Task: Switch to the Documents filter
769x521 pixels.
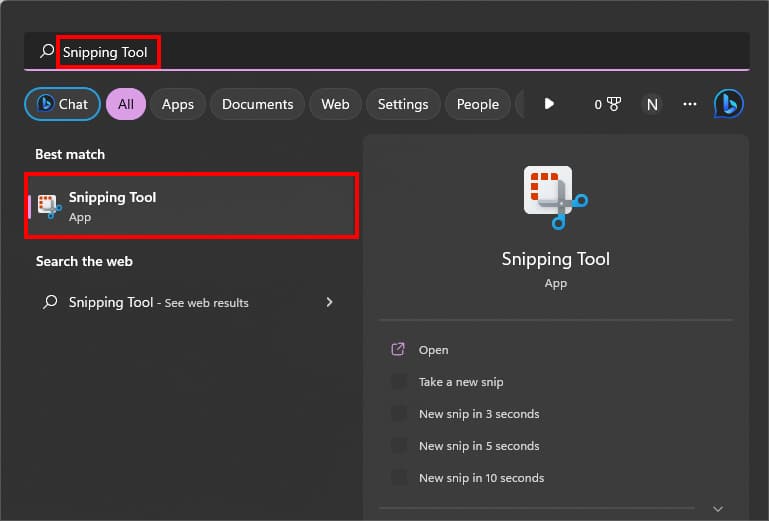Action: point(257,104)
